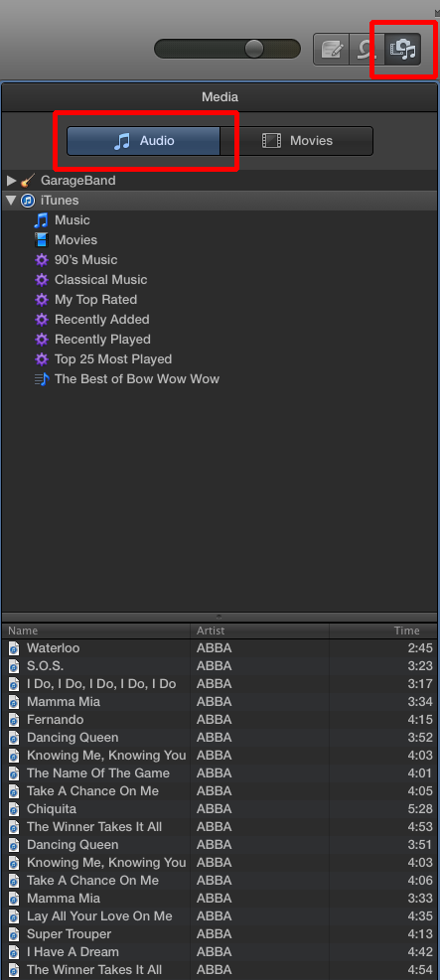Collapse the iTunes library triangle
The width and height of the screenshot is (440, 980).
(11, 201)
